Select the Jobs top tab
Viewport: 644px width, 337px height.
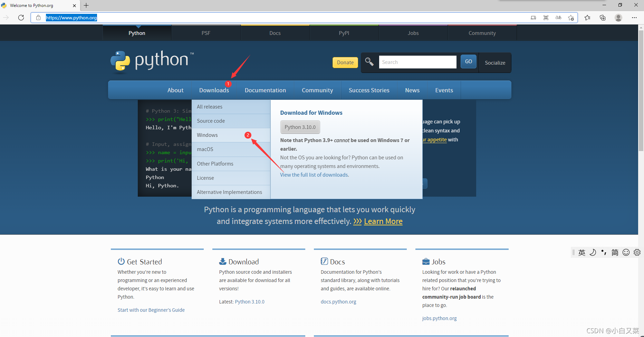(x=413, y=33)
